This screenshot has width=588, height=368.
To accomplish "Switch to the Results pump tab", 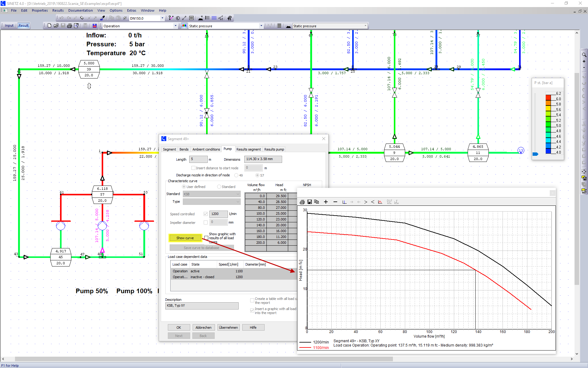I will 274,149.
